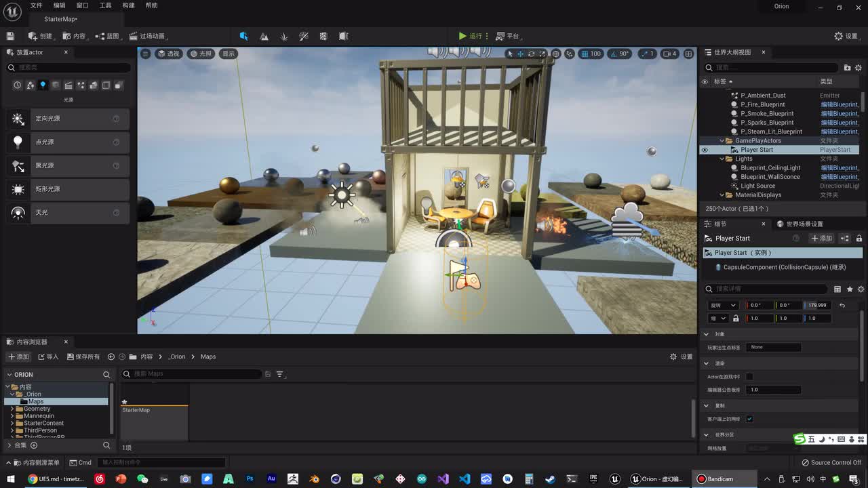
Task: Click Add component button in Details
Action: (x=821, y=239)
